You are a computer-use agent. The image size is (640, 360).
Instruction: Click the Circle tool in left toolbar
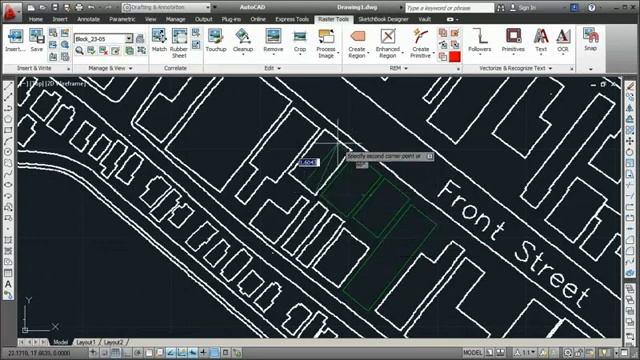[8, 152]
